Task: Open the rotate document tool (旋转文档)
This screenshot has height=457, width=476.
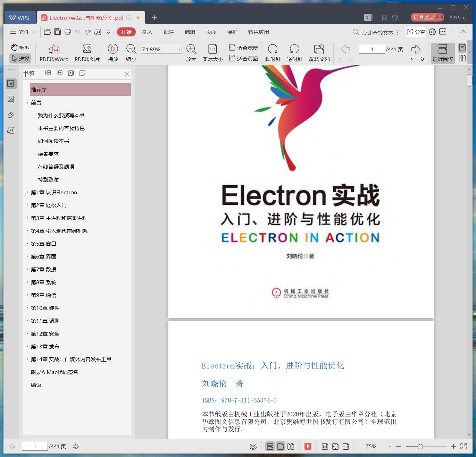Action: [319, 53]
